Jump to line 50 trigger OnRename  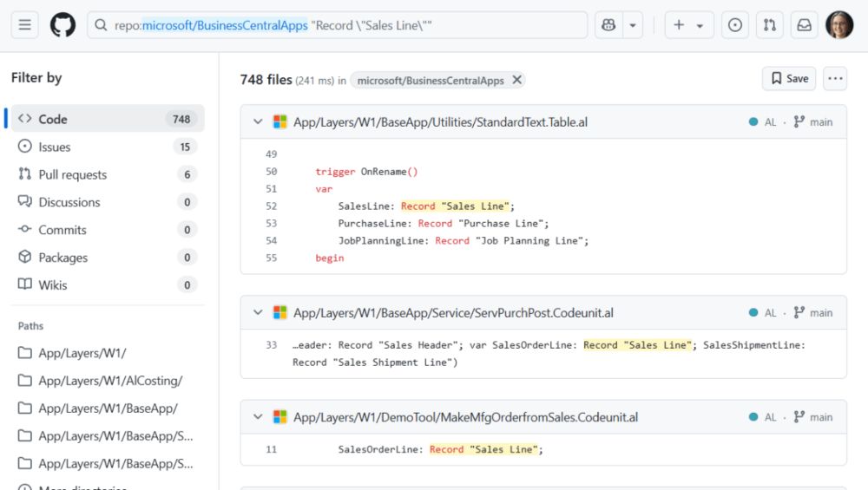(271, 172)
